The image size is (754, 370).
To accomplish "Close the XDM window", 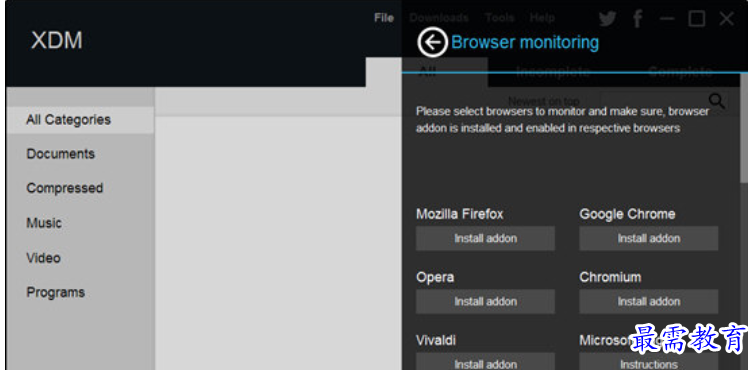I will coord(727,19).
